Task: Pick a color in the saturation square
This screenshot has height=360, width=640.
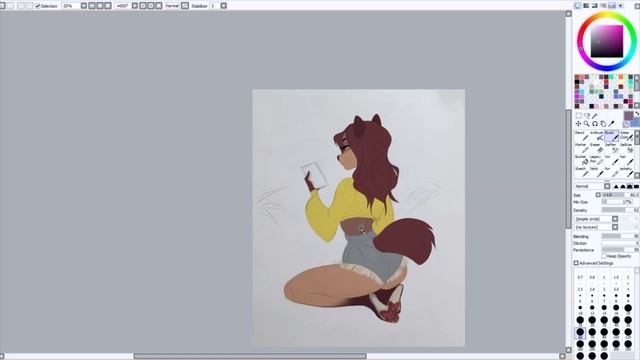Action: (607, 41)
